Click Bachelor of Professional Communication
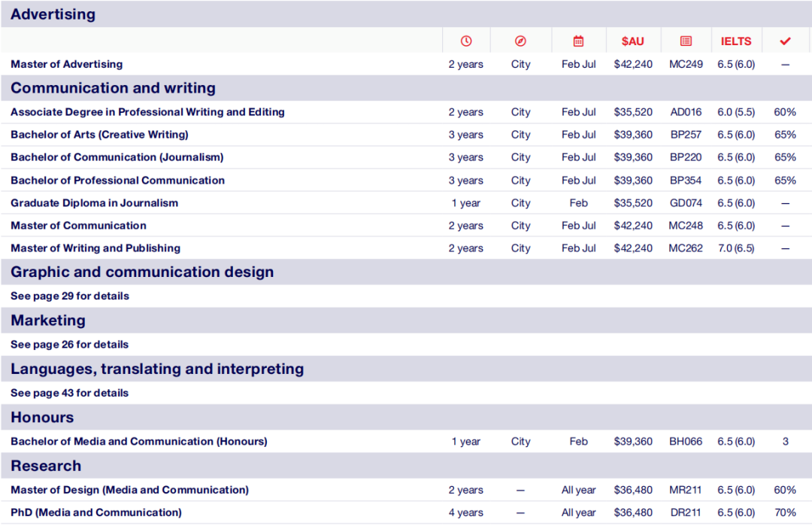The height and width of the screenshot is (526, 812). [x=117, y=181]
